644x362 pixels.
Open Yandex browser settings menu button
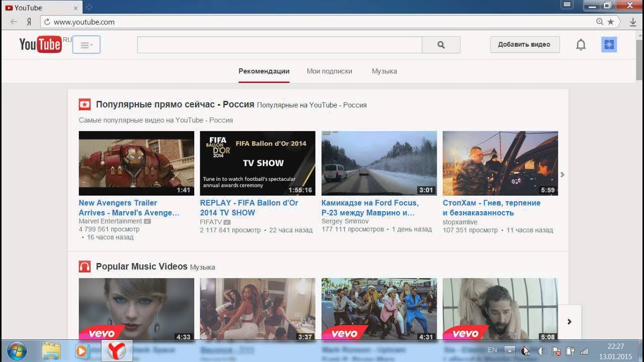click(x=567, y=5)
